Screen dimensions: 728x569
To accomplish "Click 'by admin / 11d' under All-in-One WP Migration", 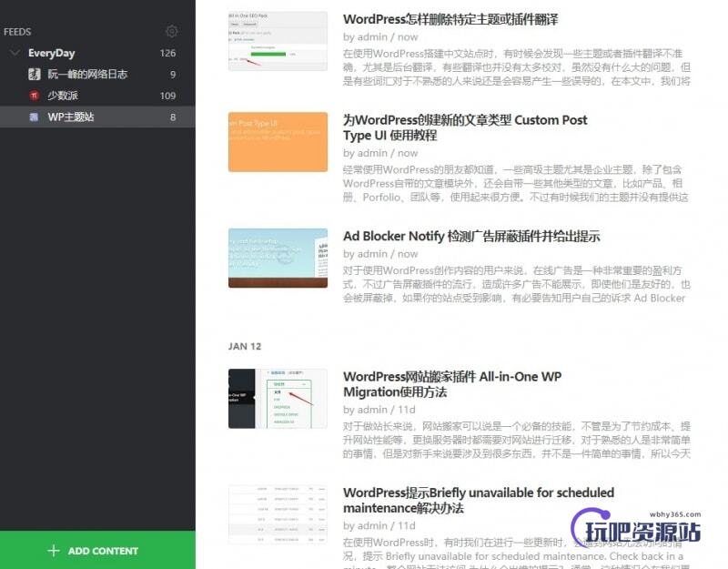I will (x=379, y=410).
